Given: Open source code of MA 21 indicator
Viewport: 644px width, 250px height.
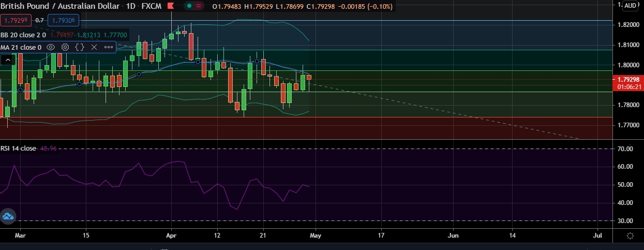Looking at the screenshot, I should pyautogui.click(x=80, y=47).
